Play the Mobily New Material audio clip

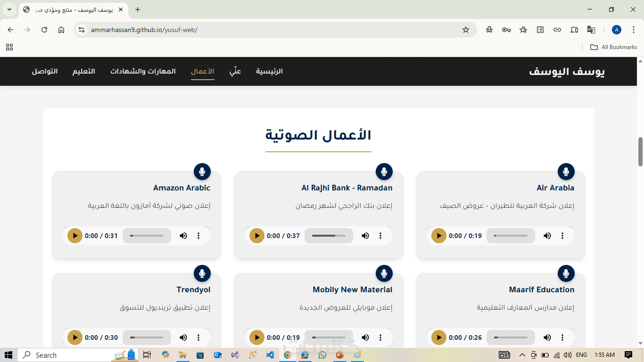[x=257, y=337]
